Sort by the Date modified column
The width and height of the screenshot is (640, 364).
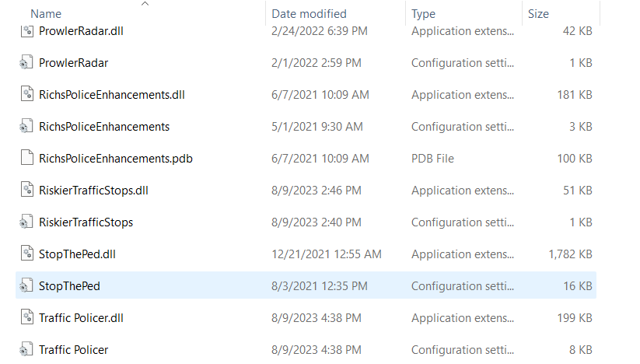(x=310, y=14)
